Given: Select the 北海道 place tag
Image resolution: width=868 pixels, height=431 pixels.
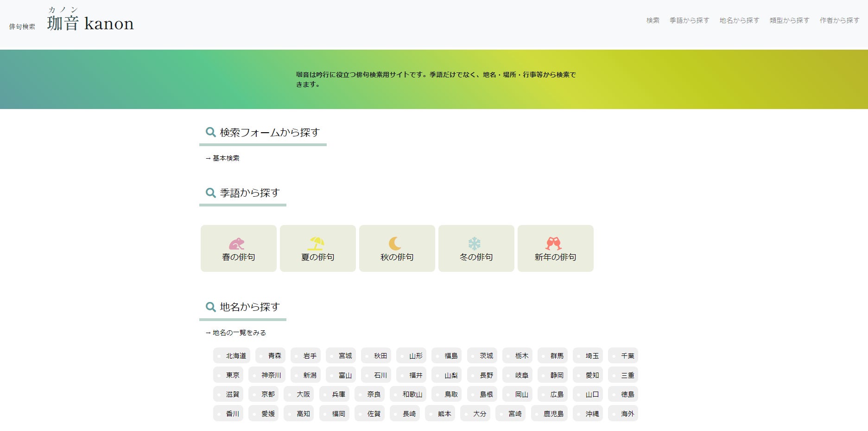Looking at the screenshot, I should (232, 356).
